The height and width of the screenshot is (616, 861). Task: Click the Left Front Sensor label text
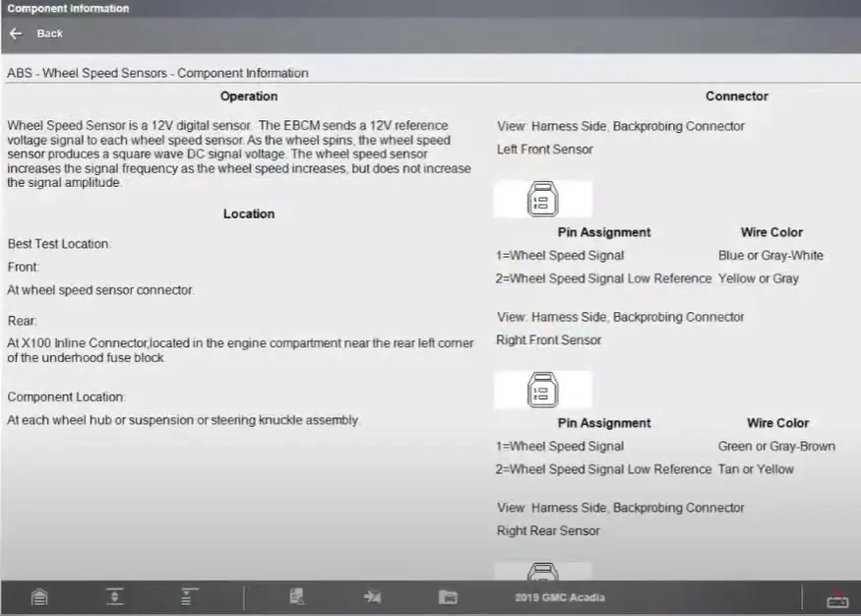coord(545,150)
